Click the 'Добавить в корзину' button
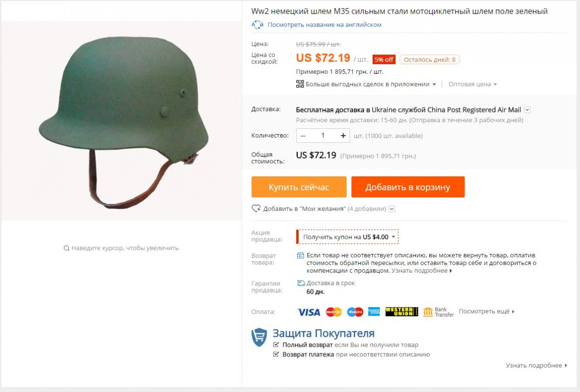This screenshot has height=392, width=580. [408, 187]
